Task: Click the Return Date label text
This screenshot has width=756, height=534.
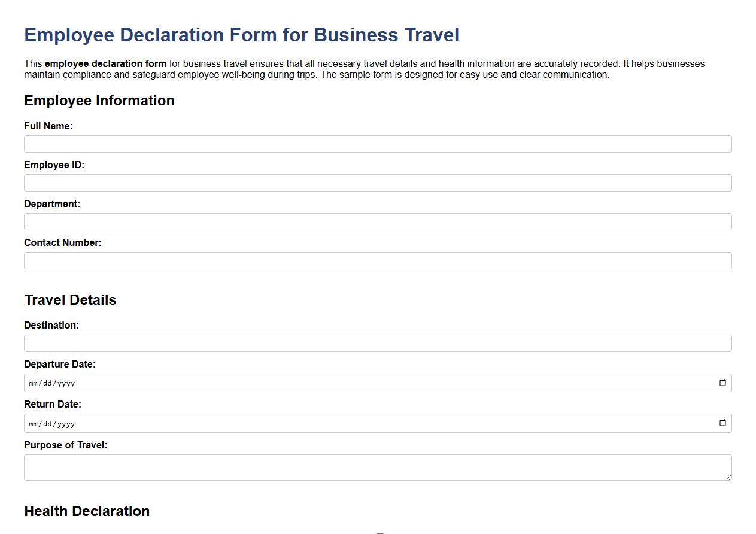Action: tap(51, 404)
